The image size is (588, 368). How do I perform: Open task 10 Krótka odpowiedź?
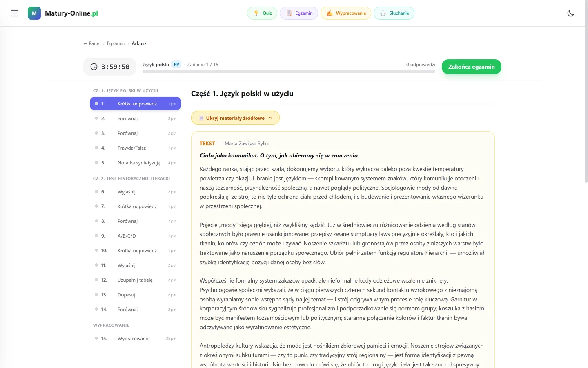(136, 251)
